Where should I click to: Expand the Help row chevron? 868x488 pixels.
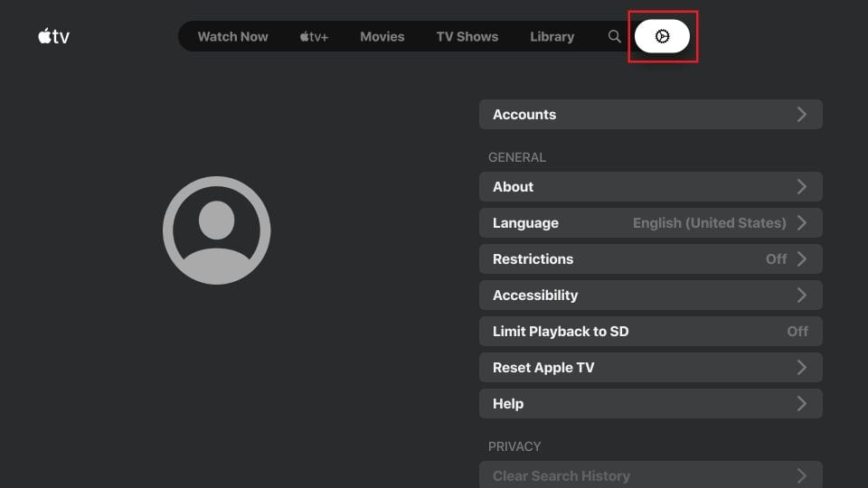[x=802, y=404]
